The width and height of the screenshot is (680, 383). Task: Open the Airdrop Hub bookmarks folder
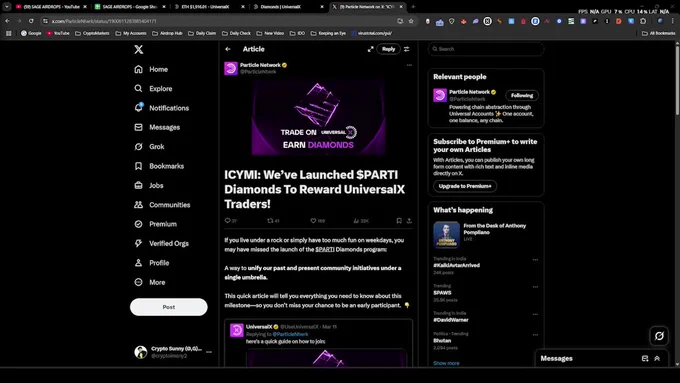click(168, 33)
